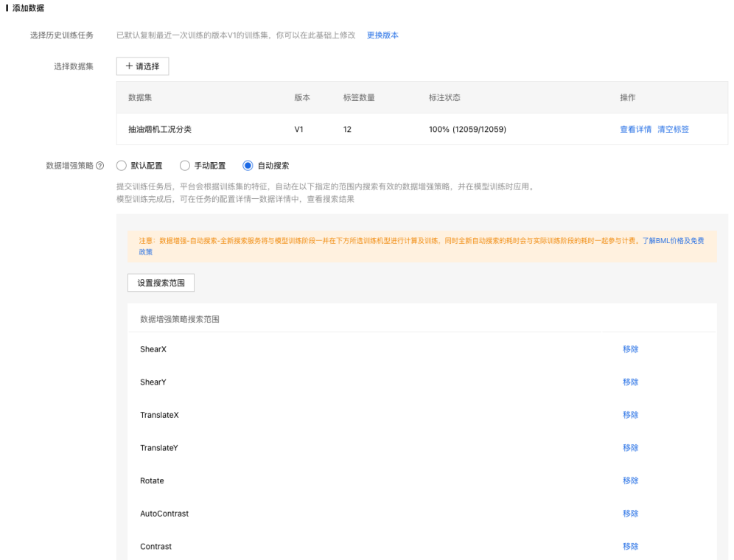This screenshot has width=734, height=560.
Task: Click the 标注状态 column header
Action: (x=444, y=98)
